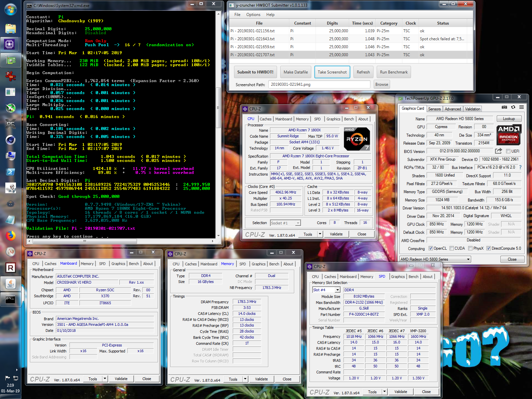
Task: Open the R benchmark taskbar icon
Action: [x=11, y=268]
